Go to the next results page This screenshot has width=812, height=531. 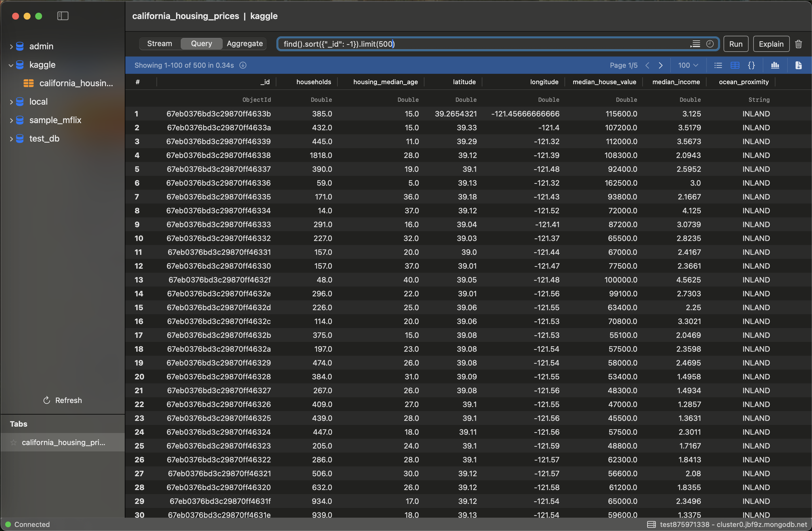click(x=661, y=65)
